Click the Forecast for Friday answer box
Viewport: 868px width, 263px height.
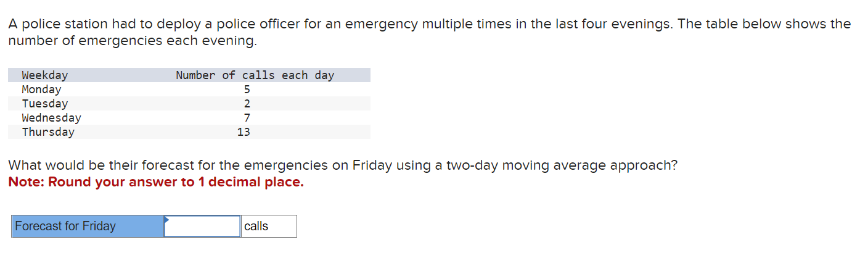[x=202, y=226]
